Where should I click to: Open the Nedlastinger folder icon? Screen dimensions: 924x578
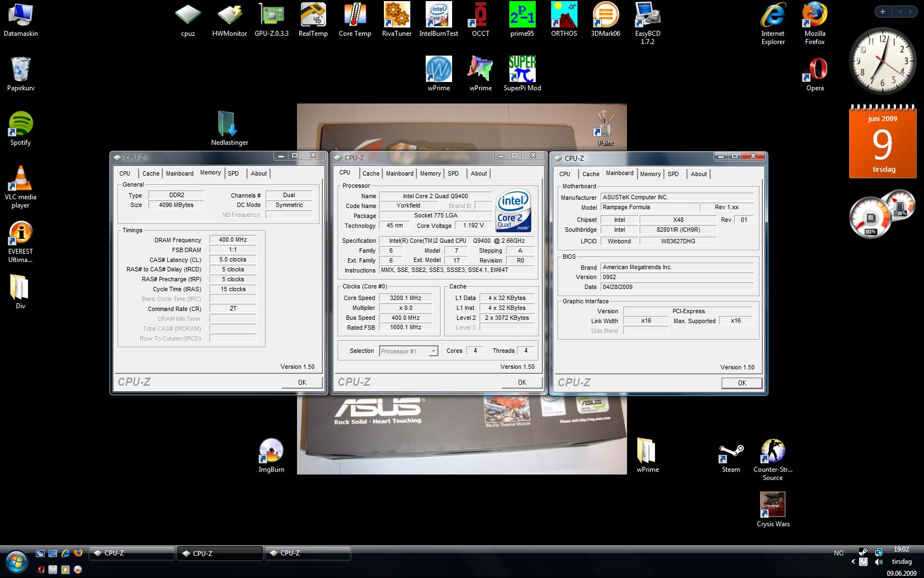tap(230, 129)
